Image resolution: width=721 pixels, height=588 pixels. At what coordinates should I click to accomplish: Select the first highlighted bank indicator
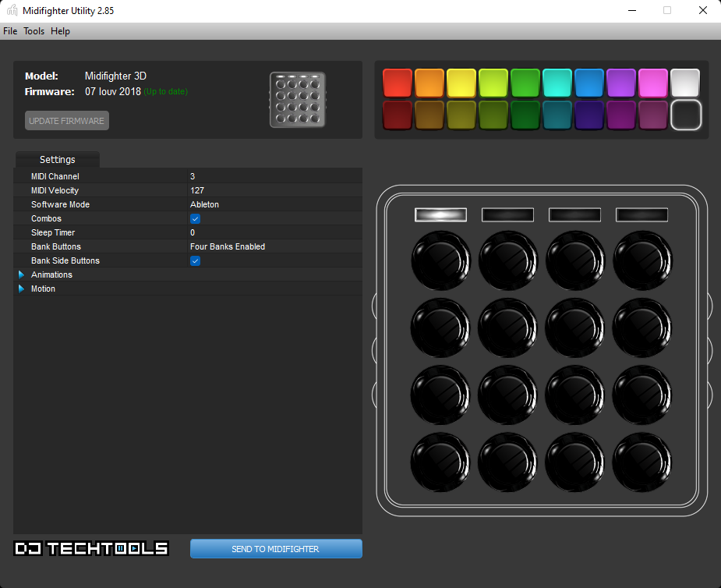[x=440, y=214]
